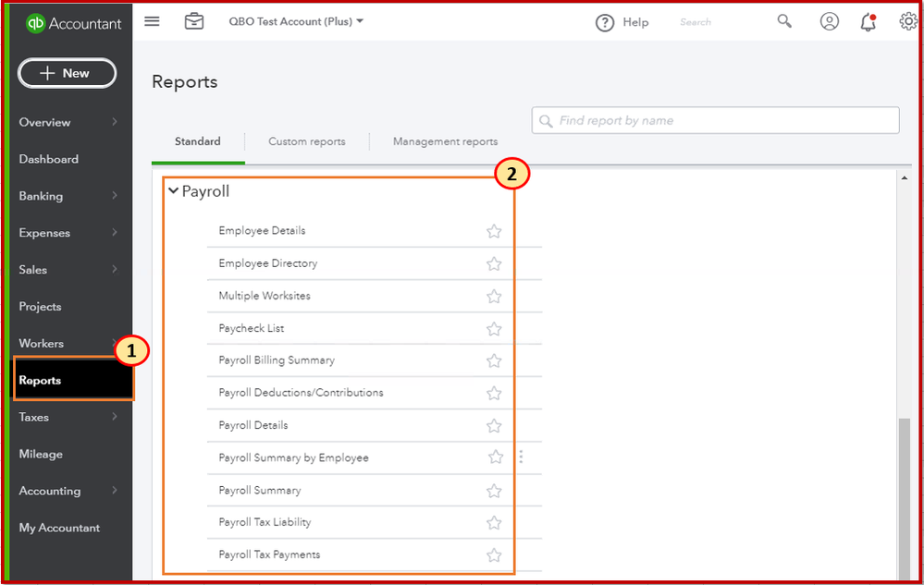
Task: Click the reports list vertical scrollbar
Action: coord(904,499)
